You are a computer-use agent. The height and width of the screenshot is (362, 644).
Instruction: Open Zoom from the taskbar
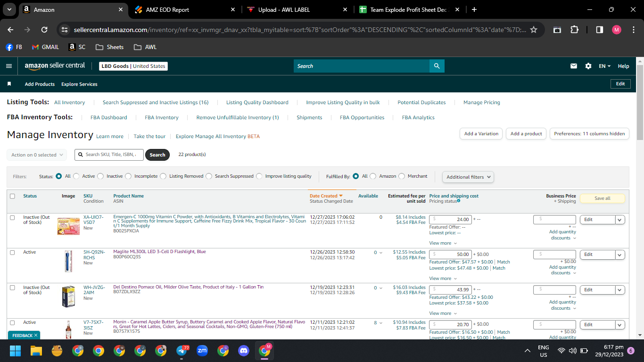tap(202, 351)
